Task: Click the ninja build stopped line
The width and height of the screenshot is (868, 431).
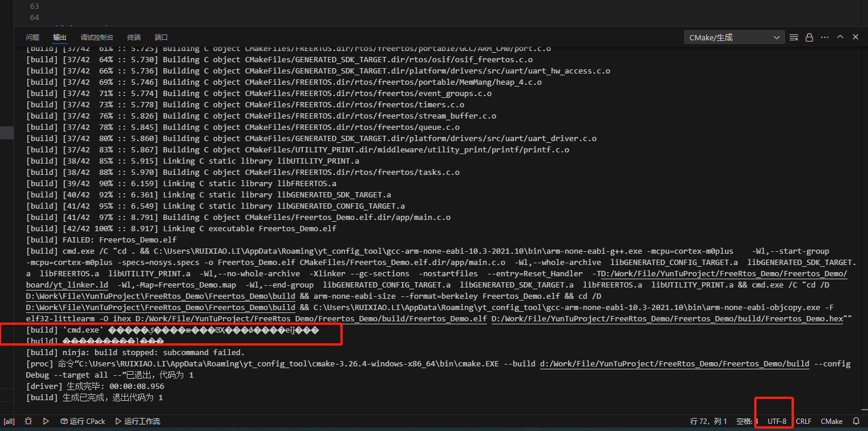Action: [x=135, y=353]
